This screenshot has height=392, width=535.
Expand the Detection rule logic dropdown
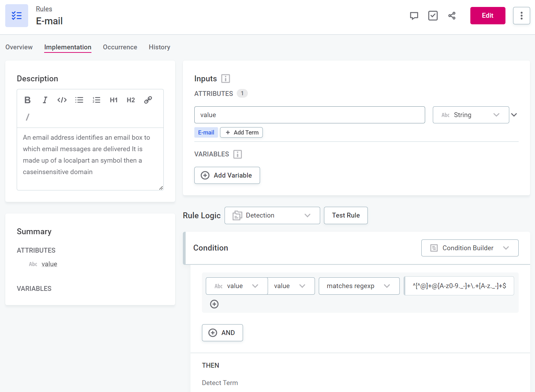tap(272, 215)
